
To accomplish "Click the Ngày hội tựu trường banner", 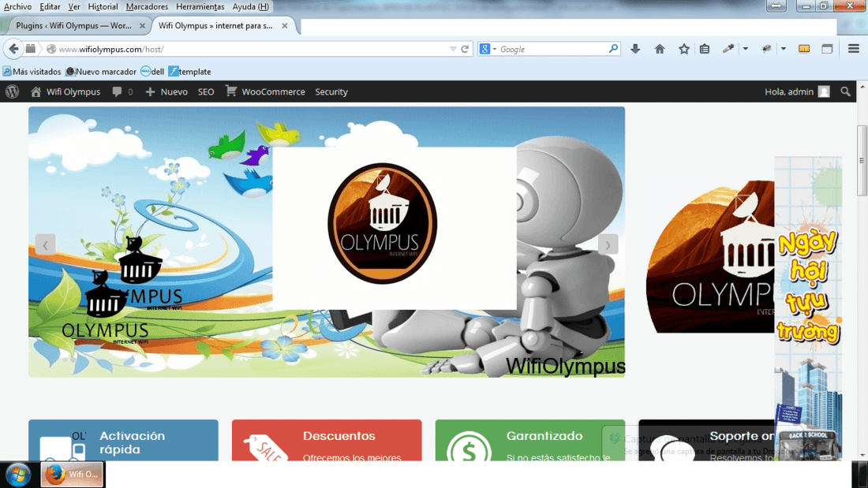I will coord(808,308).
